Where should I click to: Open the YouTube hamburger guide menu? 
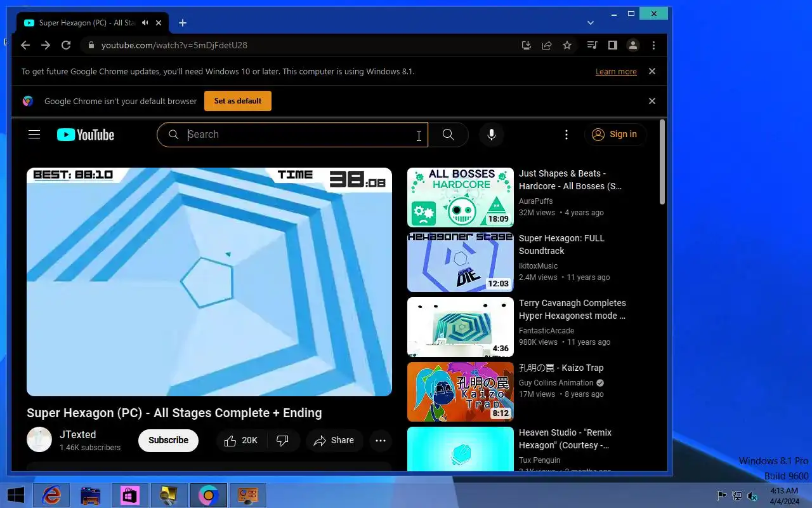click(x=34, y=135)
